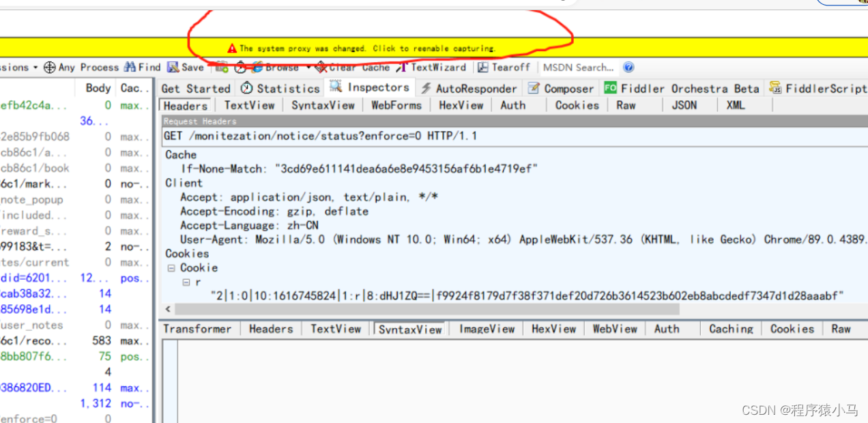Click the request headers horizontal scrollbar thumb
868x423 pixels.
pos(426,310)
